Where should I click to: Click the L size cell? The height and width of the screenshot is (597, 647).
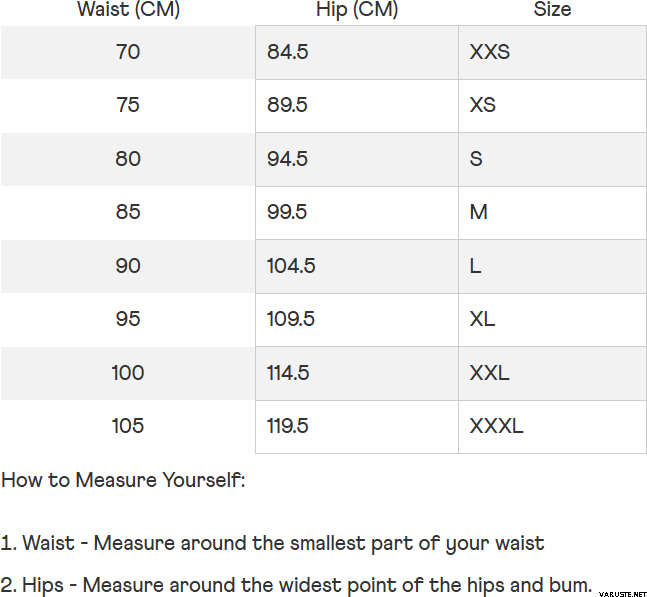point(476,266)
